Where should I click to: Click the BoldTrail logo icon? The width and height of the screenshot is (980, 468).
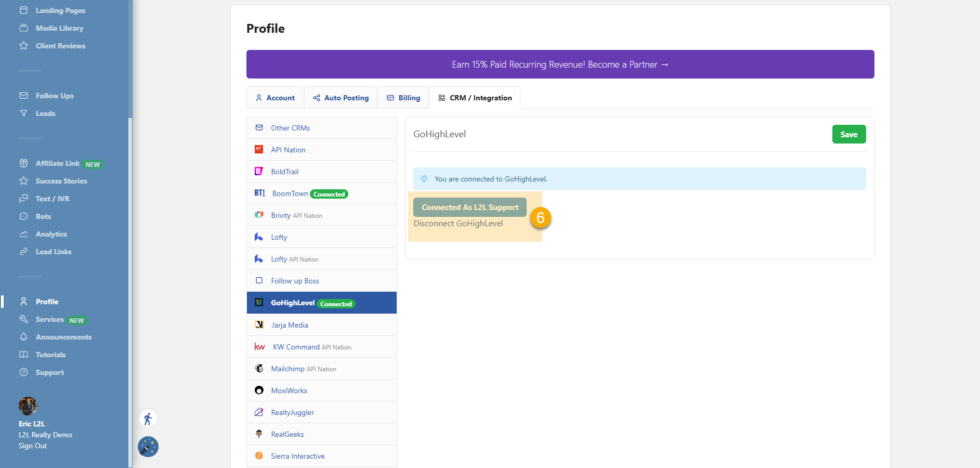pyautogui.click(x=259, y=171)
